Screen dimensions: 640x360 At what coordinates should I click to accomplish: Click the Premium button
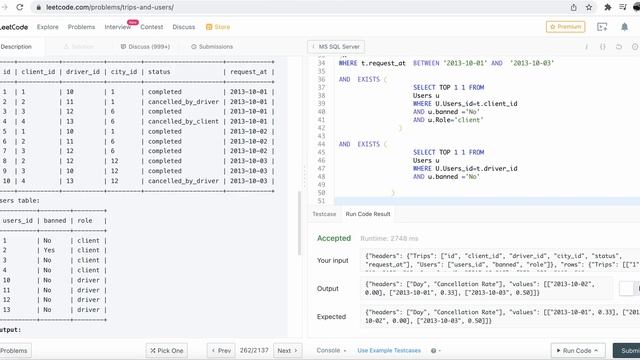[x=565, y=27]
